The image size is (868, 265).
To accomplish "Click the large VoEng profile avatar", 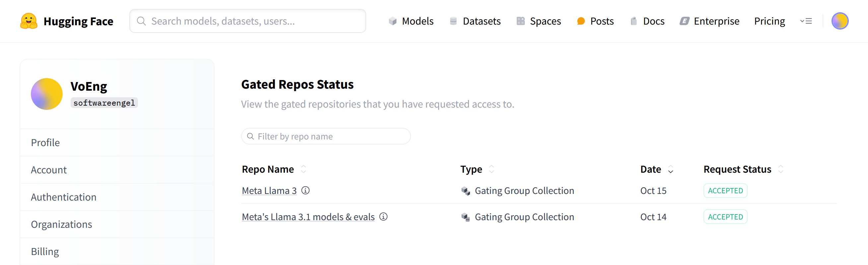I will pos(46,94).
